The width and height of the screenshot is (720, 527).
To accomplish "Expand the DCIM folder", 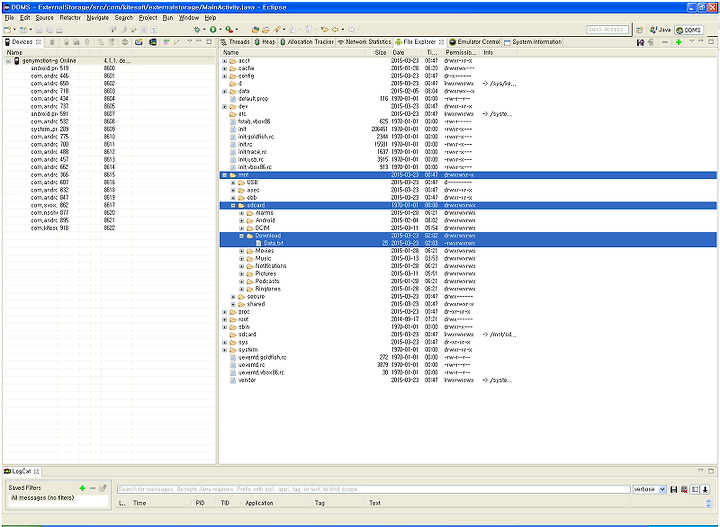I will coord(242,228).
